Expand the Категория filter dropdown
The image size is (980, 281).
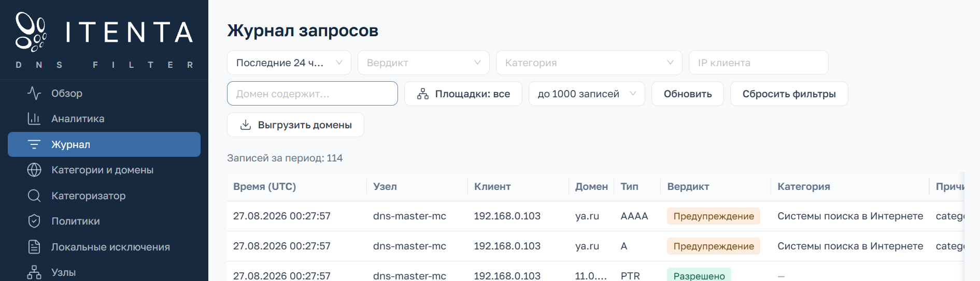tap(589, 63)
